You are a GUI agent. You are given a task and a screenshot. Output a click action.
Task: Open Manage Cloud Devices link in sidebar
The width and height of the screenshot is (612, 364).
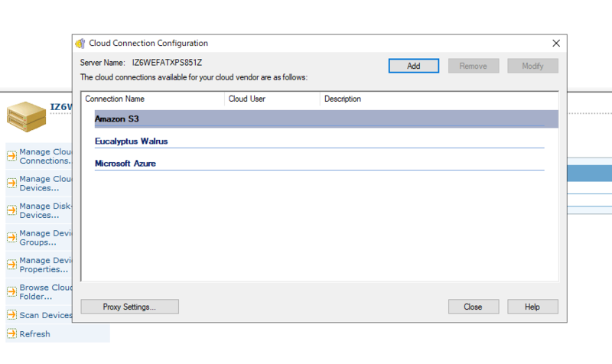(x=46, y=184)
